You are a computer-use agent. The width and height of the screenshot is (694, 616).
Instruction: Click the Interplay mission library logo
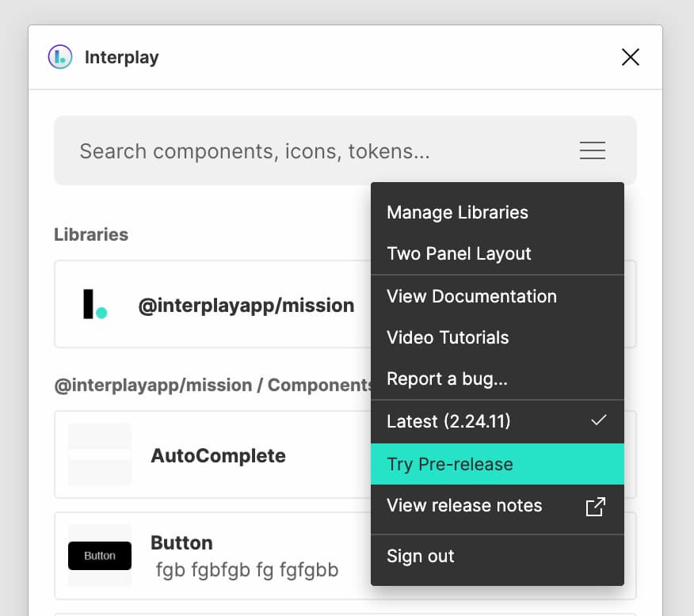[95, 304]
